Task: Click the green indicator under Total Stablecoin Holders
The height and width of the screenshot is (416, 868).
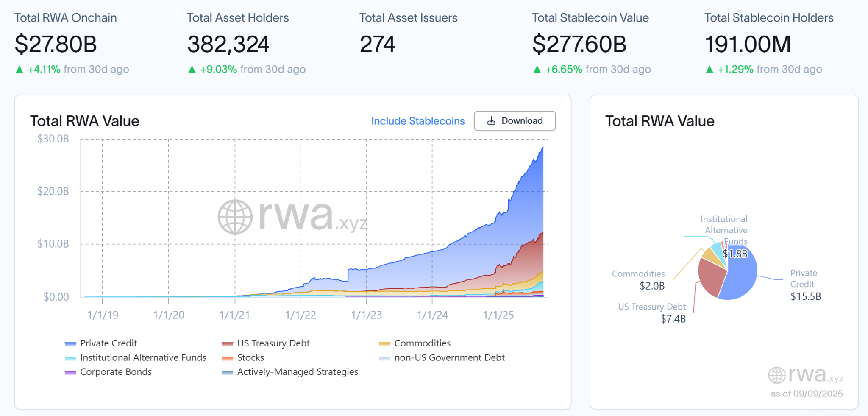Action: click(711, 69)
